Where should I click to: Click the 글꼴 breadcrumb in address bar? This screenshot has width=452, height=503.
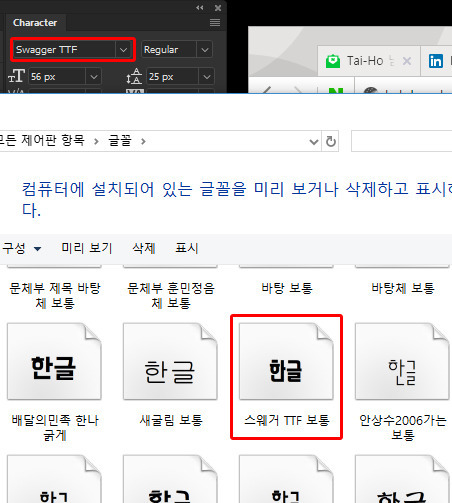120,141
